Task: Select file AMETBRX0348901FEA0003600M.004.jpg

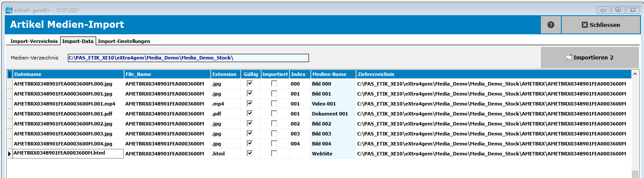Action: pyautogui.click(x=68, y=143)
